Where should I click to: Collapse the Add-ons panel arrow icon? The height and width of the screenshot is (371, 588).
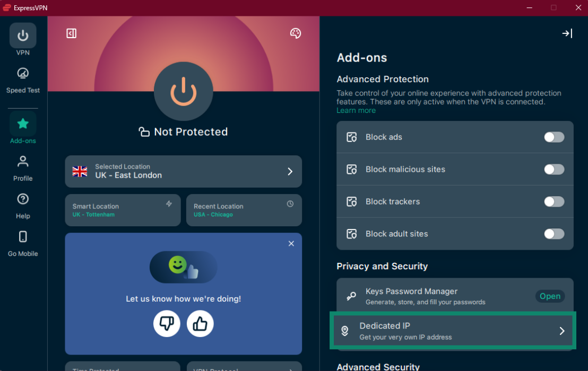tap(567, 33)
